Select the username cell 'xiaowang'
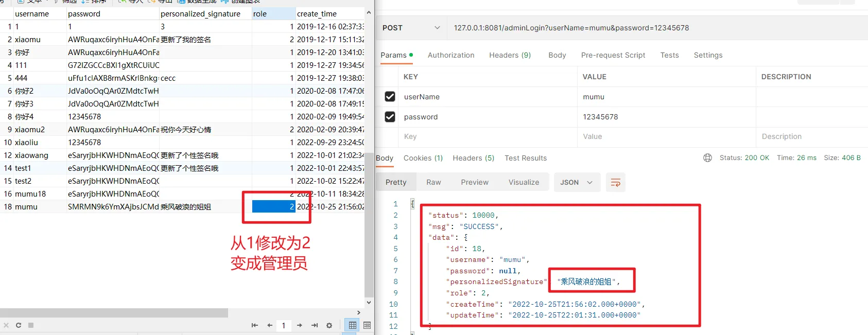 (x=40, y=155)
